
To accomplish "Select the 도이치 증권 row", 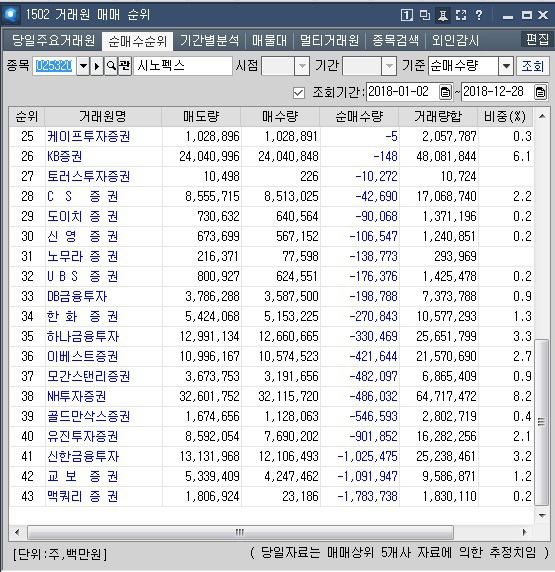I will point(271,216).
